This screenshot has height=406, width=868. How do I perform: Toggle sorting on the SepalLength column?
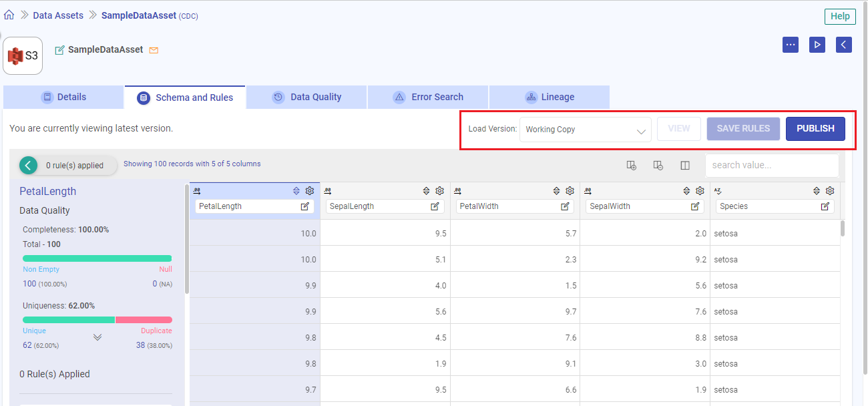(426, 190)
